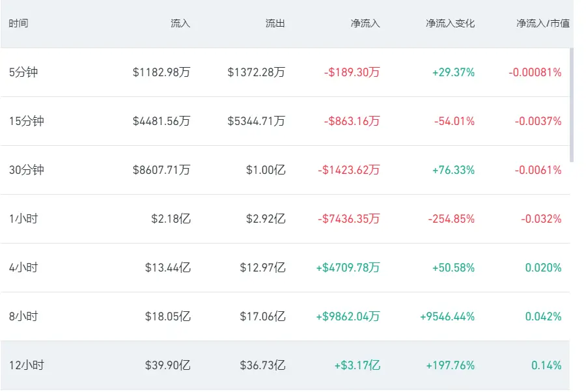
Task: Sort by the 净流入/市值 column header
Action: point(543,23)
